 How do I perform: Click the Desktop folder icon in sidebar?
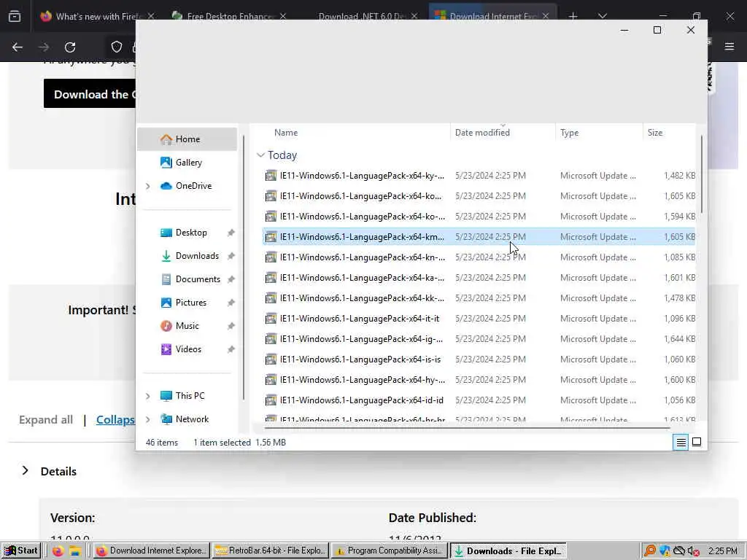click(166, 233)
